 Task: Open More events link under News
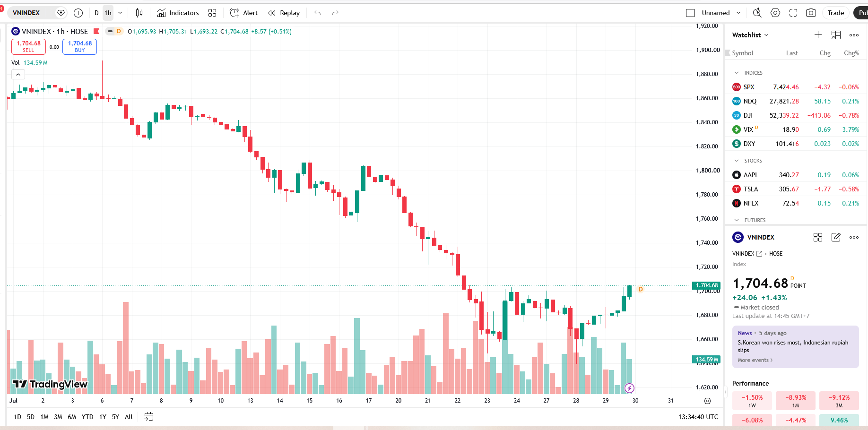click(x=755, y=360)
